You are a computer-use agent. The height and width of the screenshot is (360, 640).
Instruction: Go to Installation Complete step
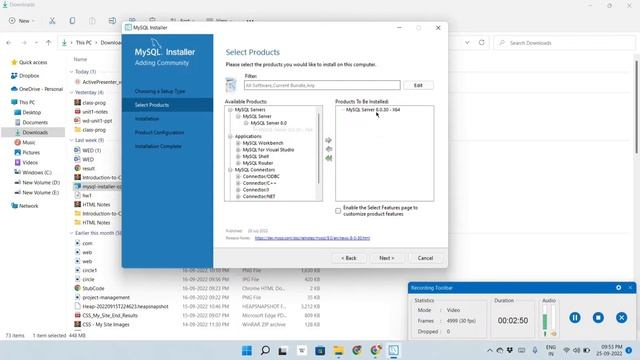pos(158,146)
